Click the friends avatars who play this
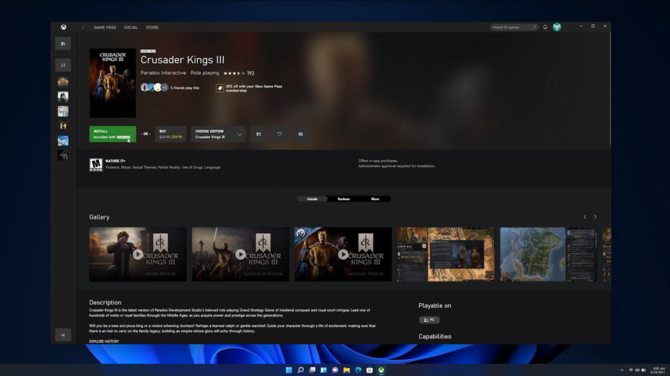This screenshot has width=670, height=376. (x=154, y=88)
